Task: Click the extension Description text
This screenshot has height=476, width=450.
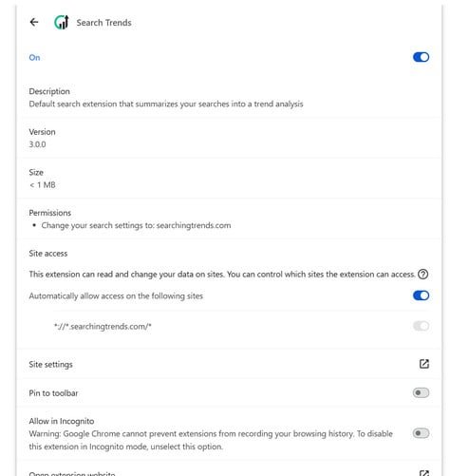Action: click(x=166, y=104)
